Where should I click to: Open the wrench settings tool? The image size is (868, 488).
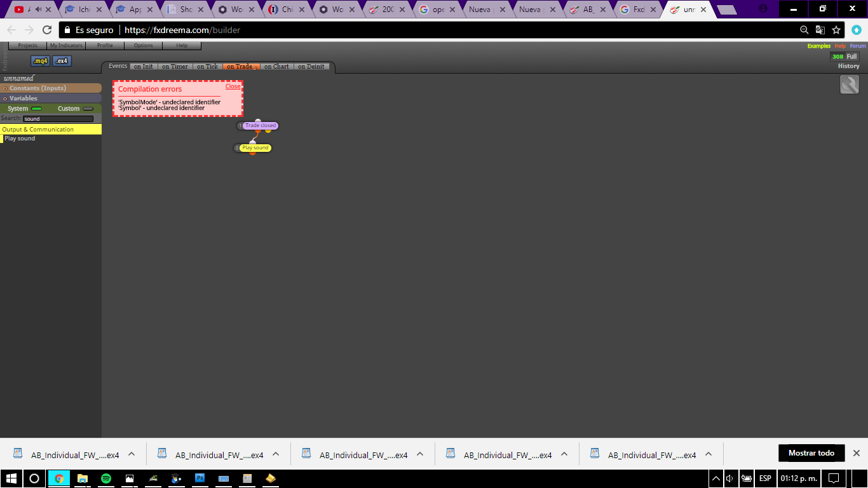point(850,85)
